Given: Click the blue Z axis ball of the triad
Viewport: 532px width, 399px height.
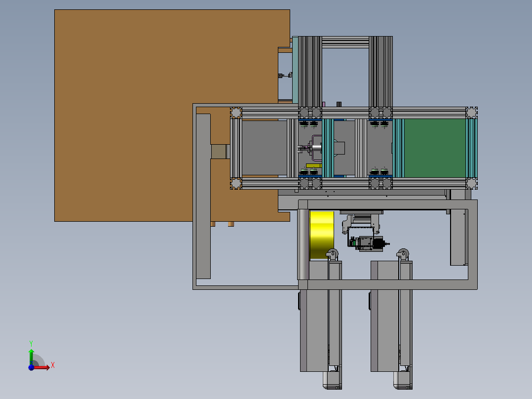Looking at the screenshot, I should tap(31, 367).
